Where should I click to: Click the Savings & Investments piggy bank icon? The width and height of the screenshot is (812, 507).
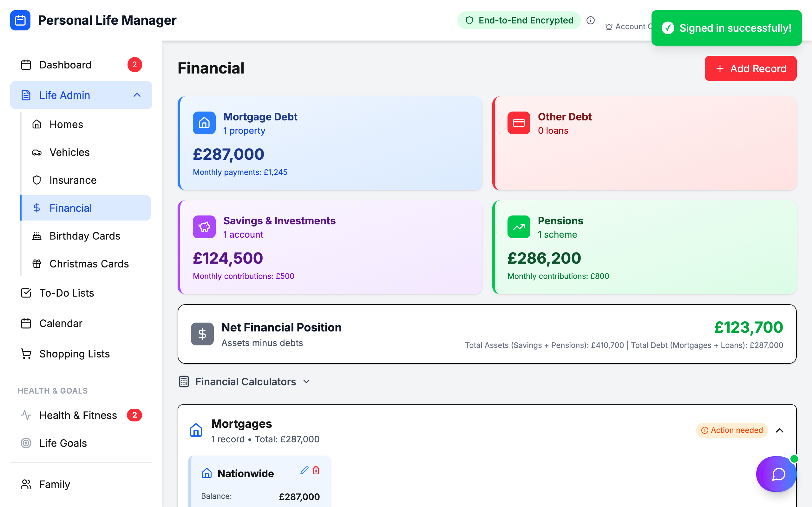point(204,227)
